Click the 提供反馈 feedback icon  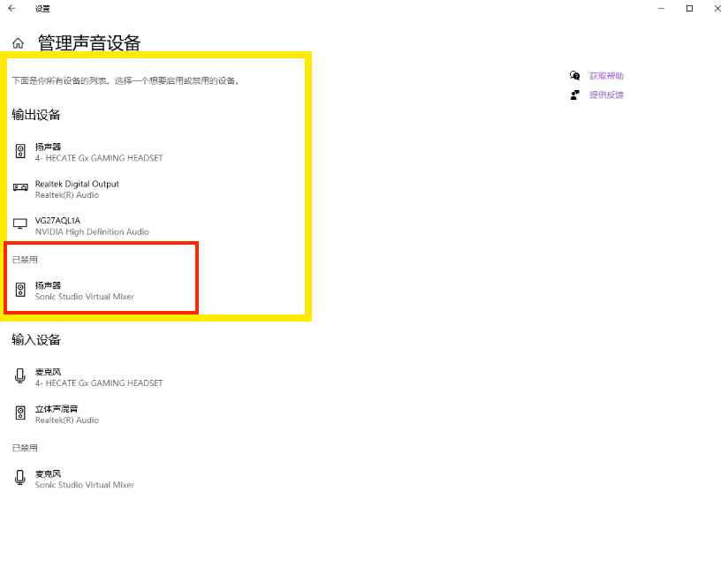pos(574,95)
